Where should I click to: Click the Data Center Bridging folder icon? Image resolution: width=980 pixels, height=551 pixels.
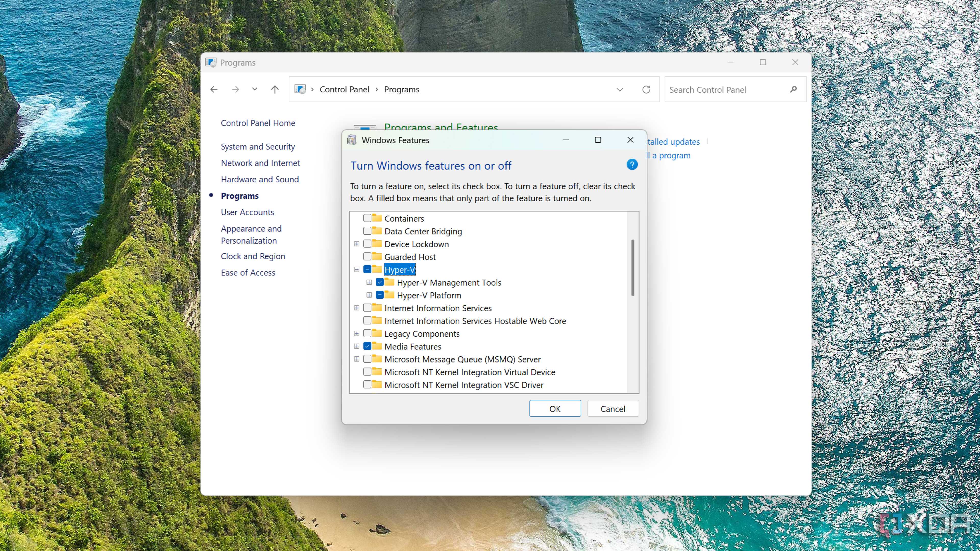[377, 231]
